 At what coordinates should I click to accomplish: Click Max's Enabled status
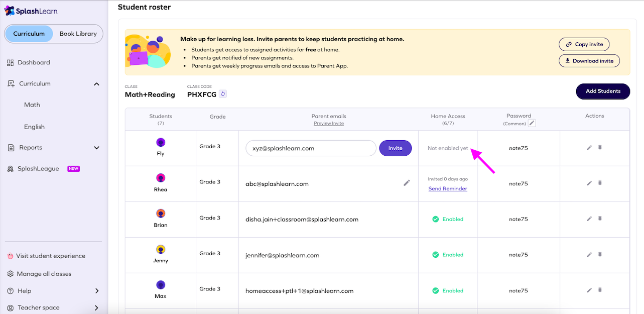pyautogui.click(x=448, y=290)
